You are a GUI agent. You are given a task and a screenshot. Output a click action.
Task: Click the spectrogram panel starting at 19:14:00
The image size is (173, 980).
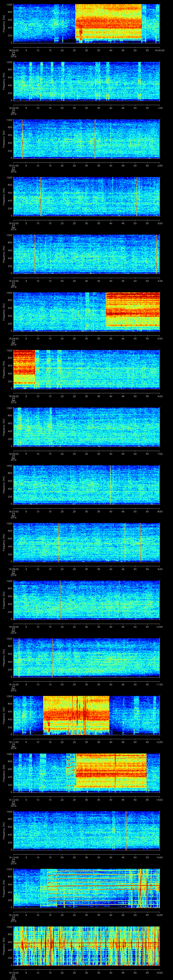coord(86,888)
